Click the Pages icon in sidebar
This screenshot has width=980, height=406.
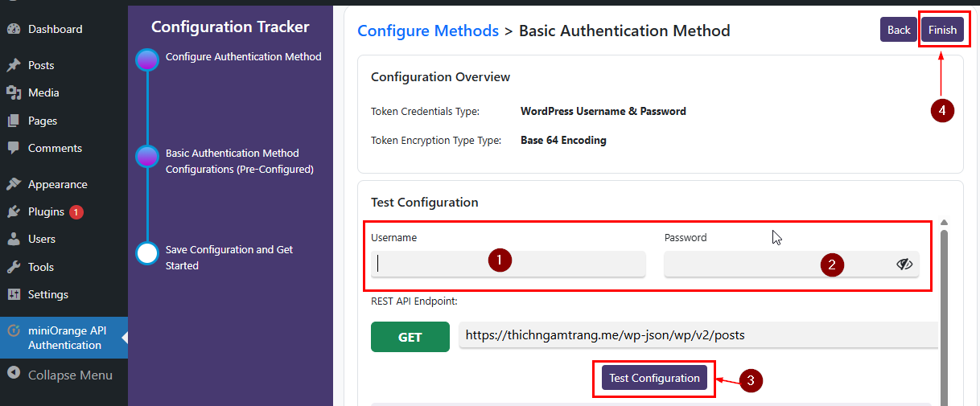point(14,121)
